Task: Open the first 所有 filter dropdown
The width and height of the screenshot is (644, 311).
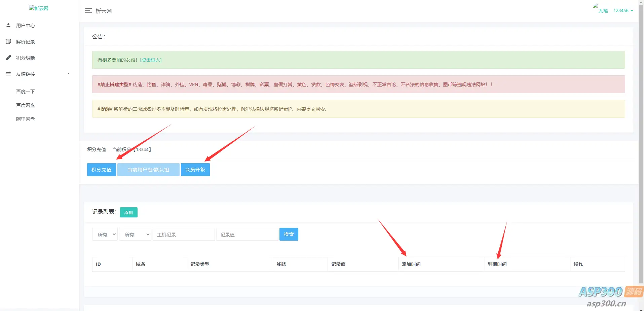Action: click(105, 234)
